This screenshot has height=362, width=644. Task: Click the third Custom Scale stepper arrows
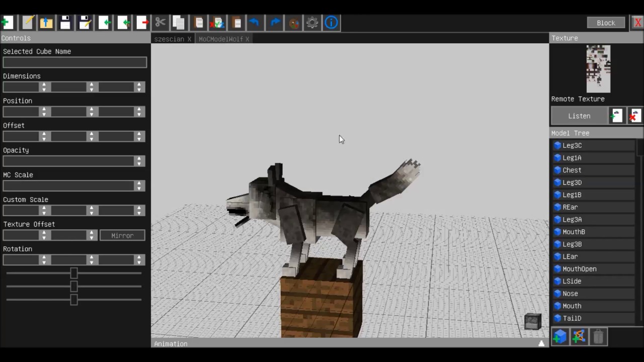(139, 210)
